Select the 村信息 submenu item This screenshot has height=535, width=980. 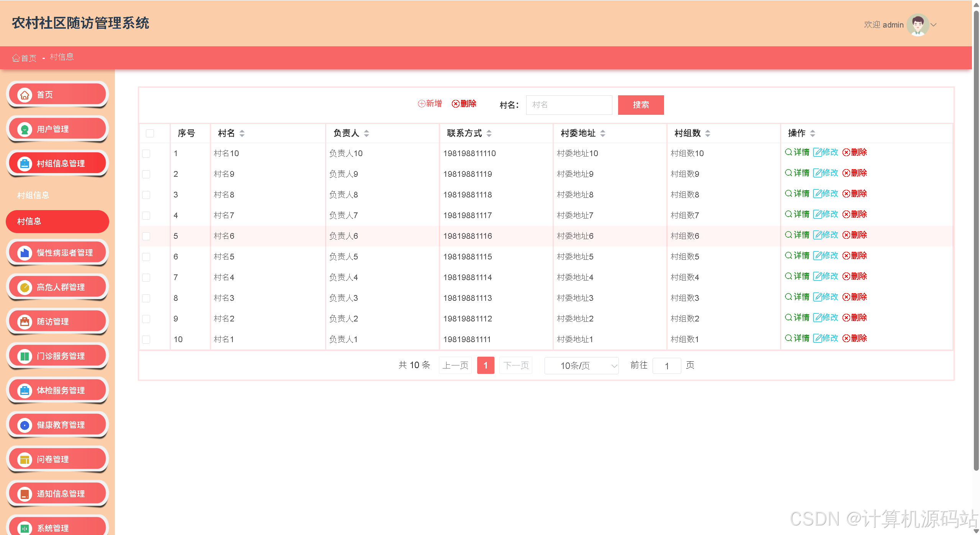tap(57, 221)
